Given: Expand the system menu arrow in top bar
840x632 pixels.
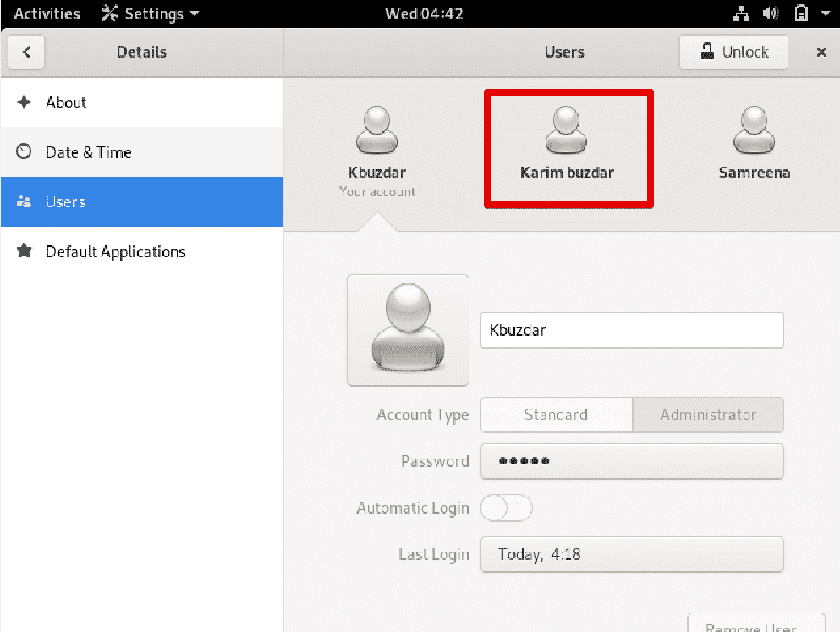Looking at the screenshot, I should (825, 14).
